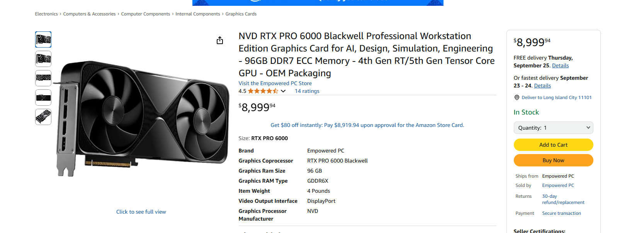Expand the rating breakdown chevron
Viewport: 644px width, 233px height.
283,91
